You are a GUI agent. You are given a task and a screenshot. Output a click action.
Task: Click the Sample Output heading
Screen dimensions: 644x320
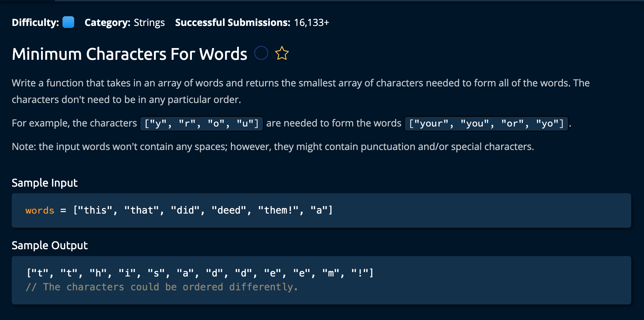pos(50,245)
